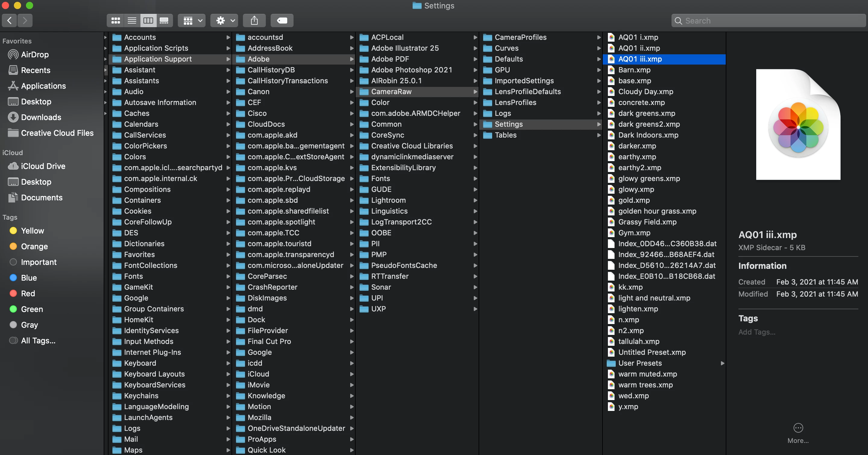Click the Share toolbar icon
The width and height of the screenshot is (868, 455).
[254, 21]
